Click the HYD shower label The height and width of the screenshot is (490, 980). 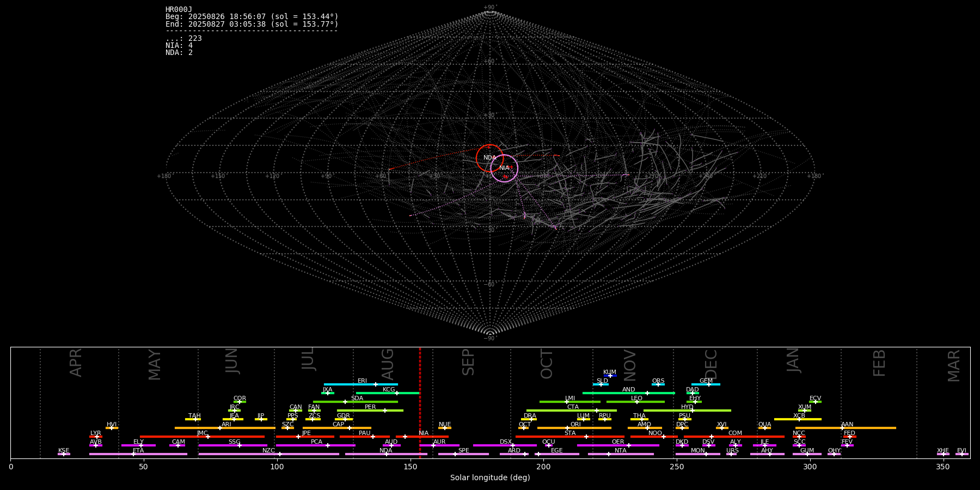point(688,407)
